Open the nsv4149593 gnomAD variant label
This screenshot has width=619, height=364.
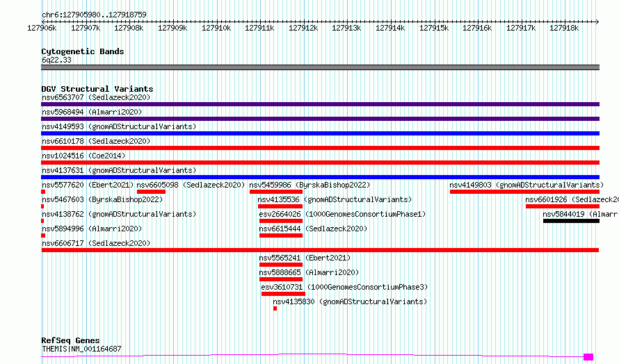(119, 126)
